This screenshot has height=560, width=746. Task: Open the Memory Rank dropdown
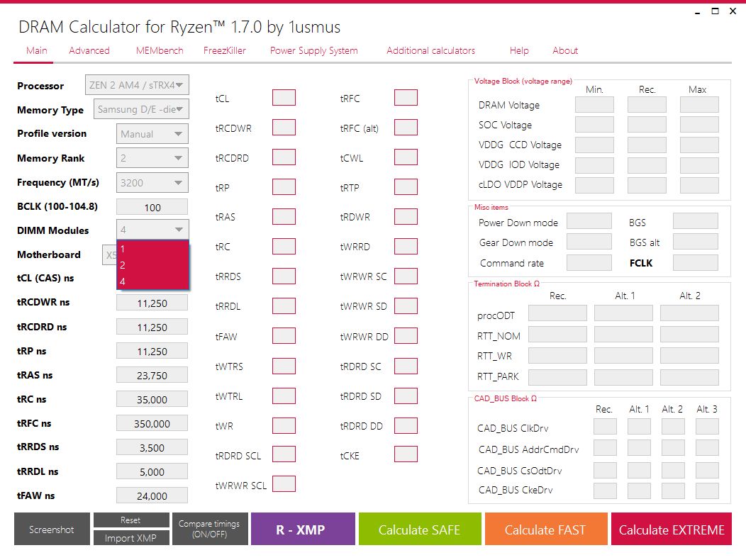[152, 158]
